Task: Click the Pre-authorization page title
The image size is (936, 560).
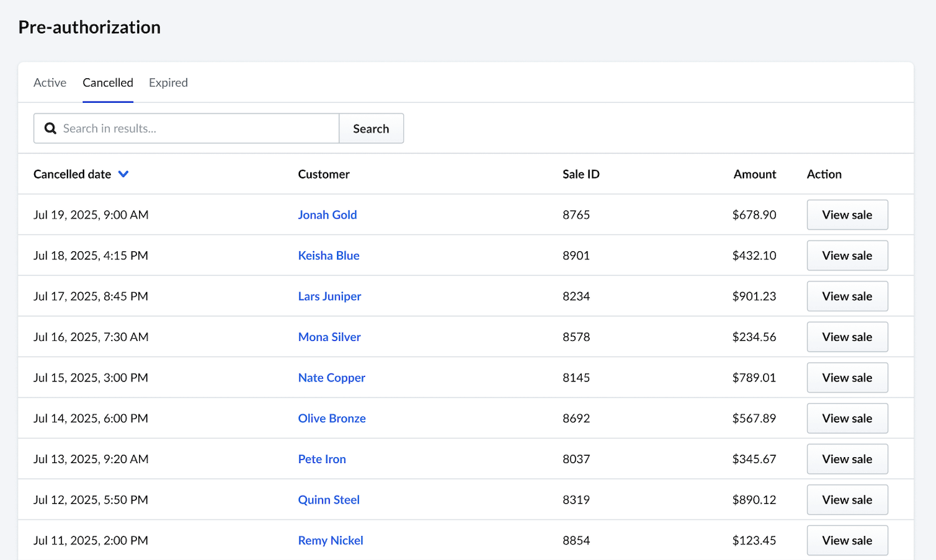Action: point(89,27)
